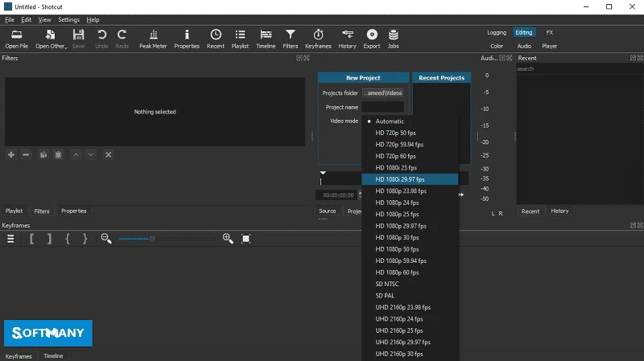Screen dimensions: 644x361
Task: Click the Project name input field
Action: click(382, 107)
